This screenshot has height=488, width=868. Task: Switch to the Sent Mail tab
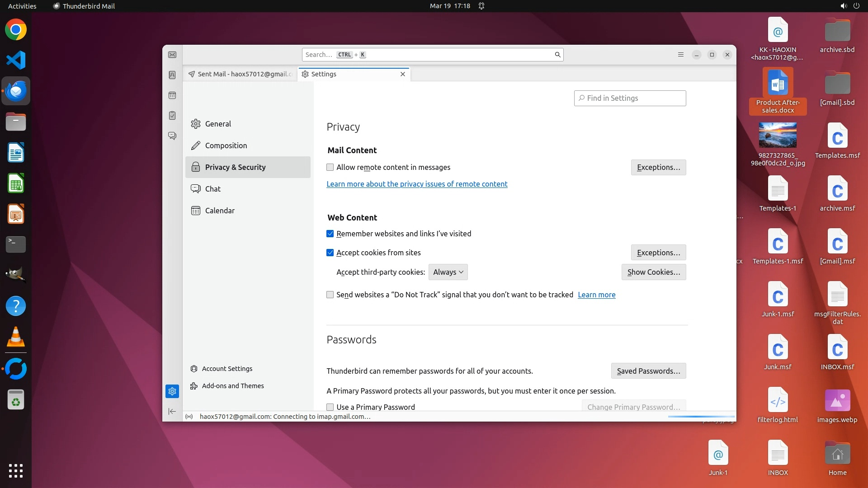pyautogui.click(x=241, y=74)
